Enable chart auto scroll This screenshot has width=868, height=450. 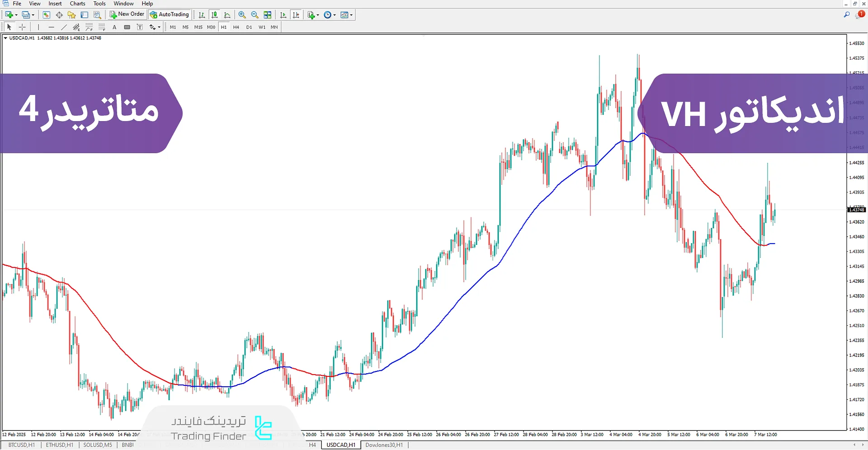click(x=283, y=15)
